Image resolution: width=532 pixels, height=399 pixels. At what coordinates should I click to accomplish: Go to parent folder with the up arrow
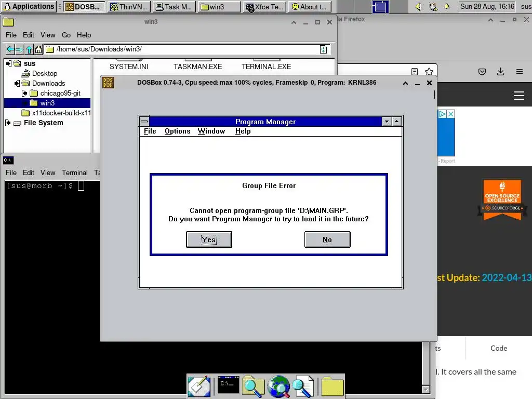[29, 49]
